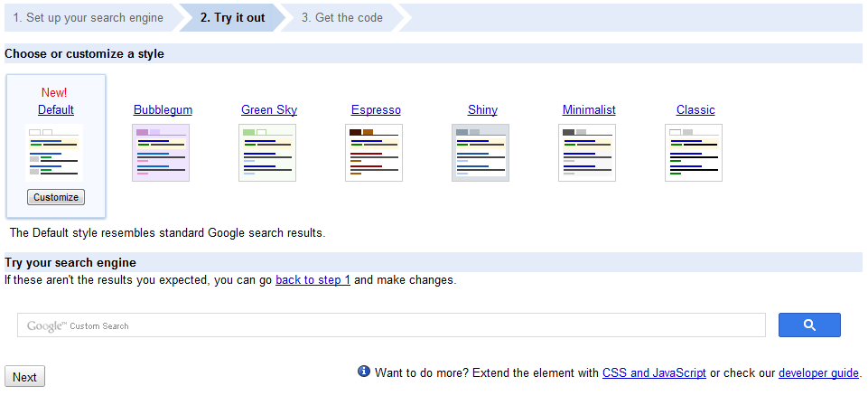868x405 pixels.
Task: Click the blue info icon beside Want to do more
Action: point(364,372)
